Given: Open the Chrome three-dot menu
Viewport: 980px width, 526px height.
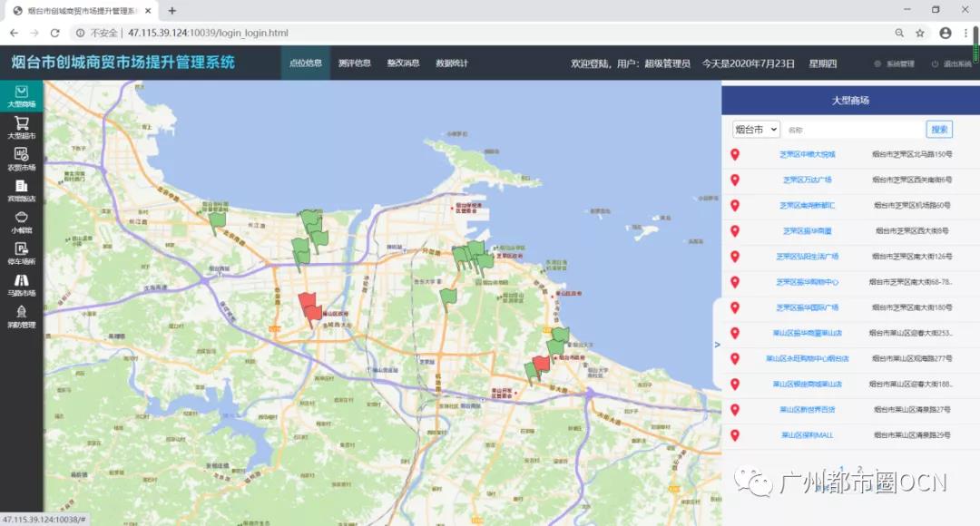Looking at the screenshot, I should (967, 34).
